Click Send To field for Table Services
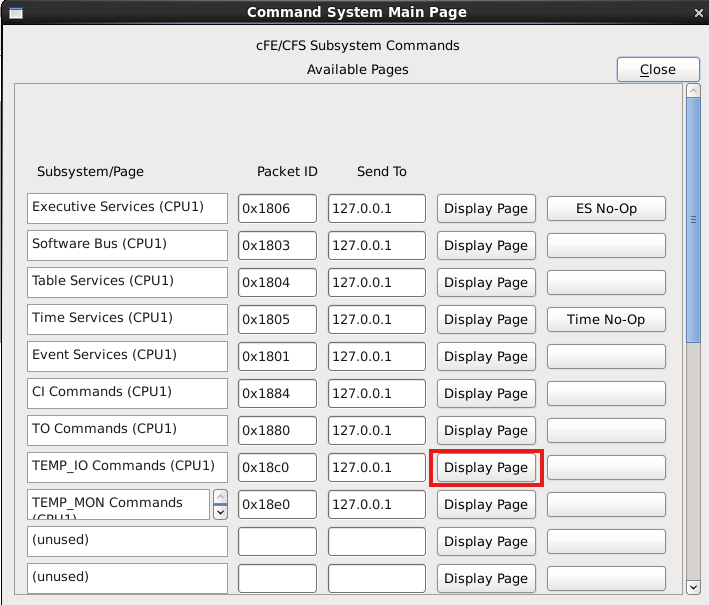This screenshot has width=709, height=605. click(x=376, y=283)
